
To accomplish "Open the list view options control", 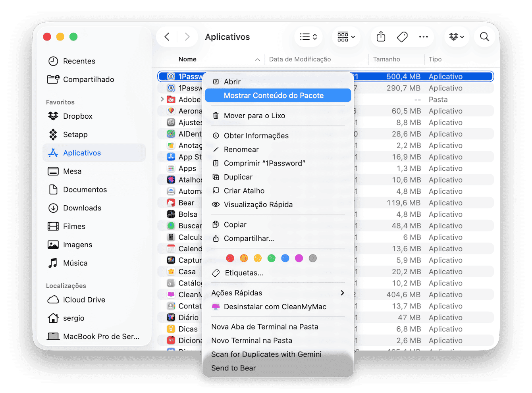I will pos(308,37).
